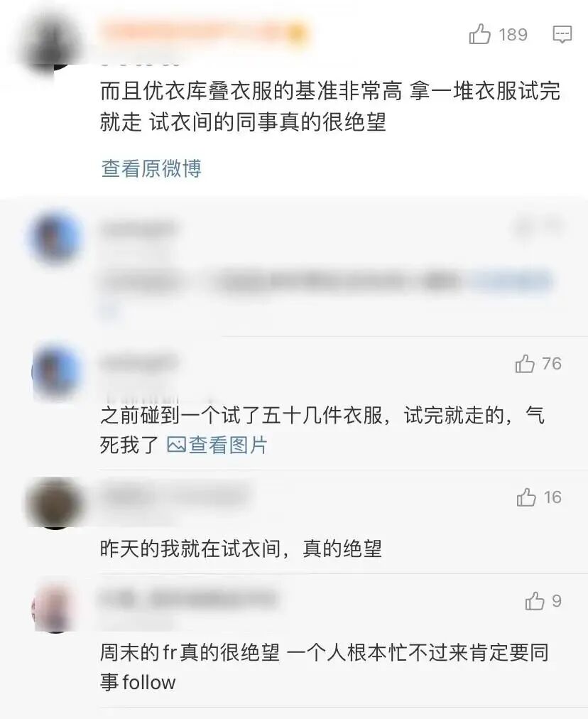Open the 查看图片 link text
Screen dimensions: 588x719
[228, 445]
